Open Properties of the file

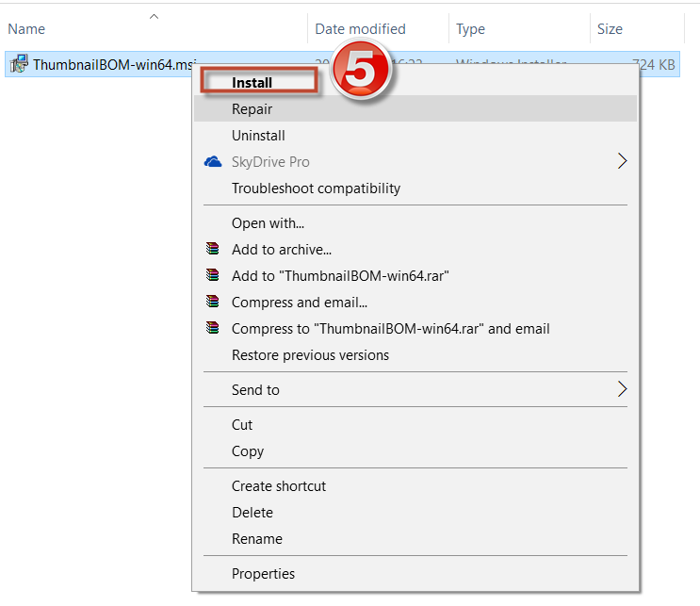click(x=263, y=574)
